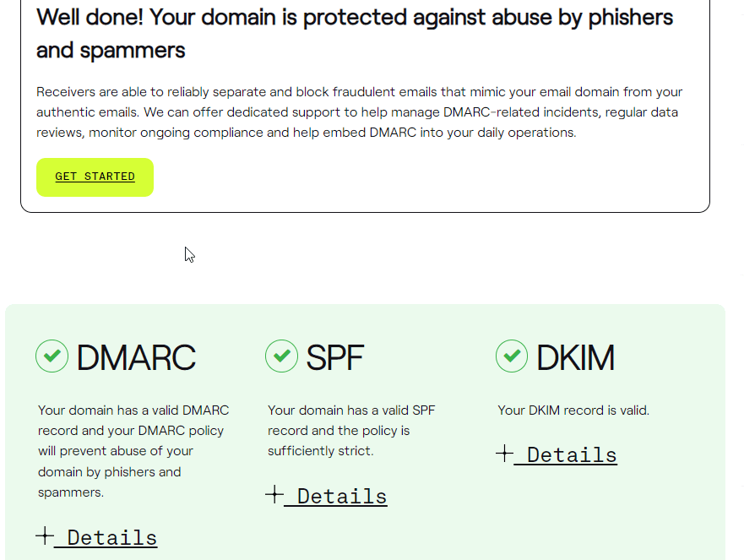Click the GET STARTED button
The width and height of the screenshot is (744, 560).
point(95,177)
